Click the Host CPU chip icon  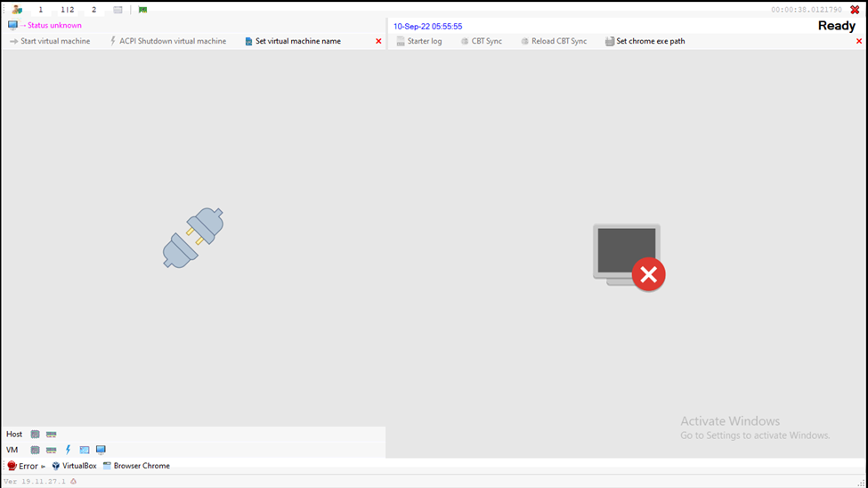point(36,435)
